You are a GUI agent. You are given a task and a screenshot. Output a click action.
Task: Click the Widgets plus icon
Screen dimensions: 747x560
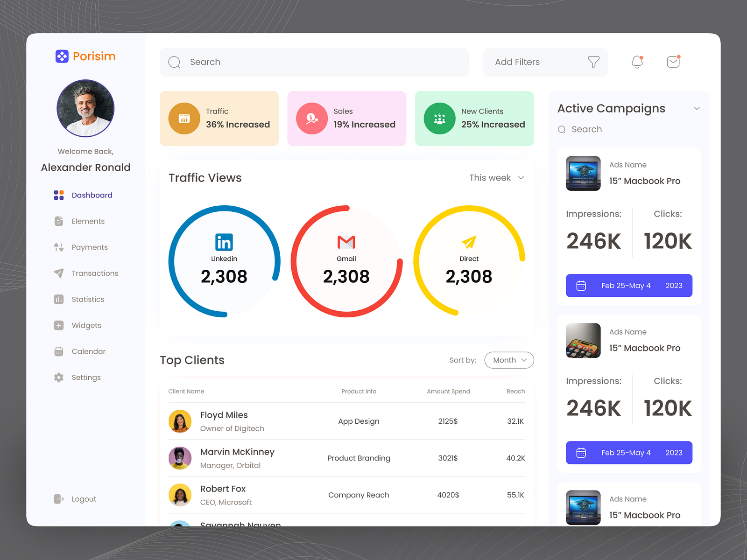(59, 325)
